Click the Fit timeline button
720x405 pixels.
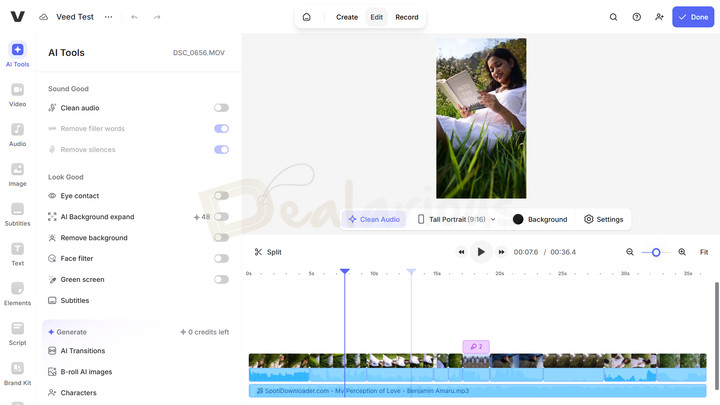pos(703,252)
